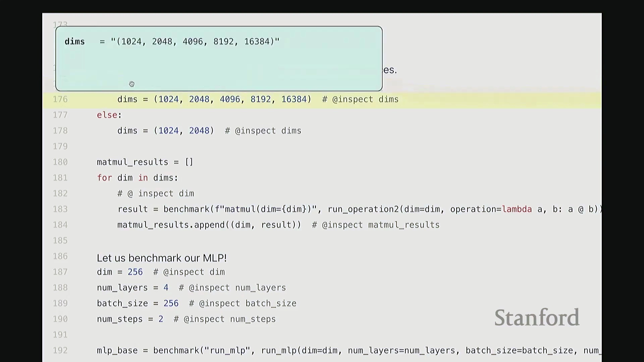Click the benchmark call on line 183
644x362 pixels.
[x=186, y=209]
